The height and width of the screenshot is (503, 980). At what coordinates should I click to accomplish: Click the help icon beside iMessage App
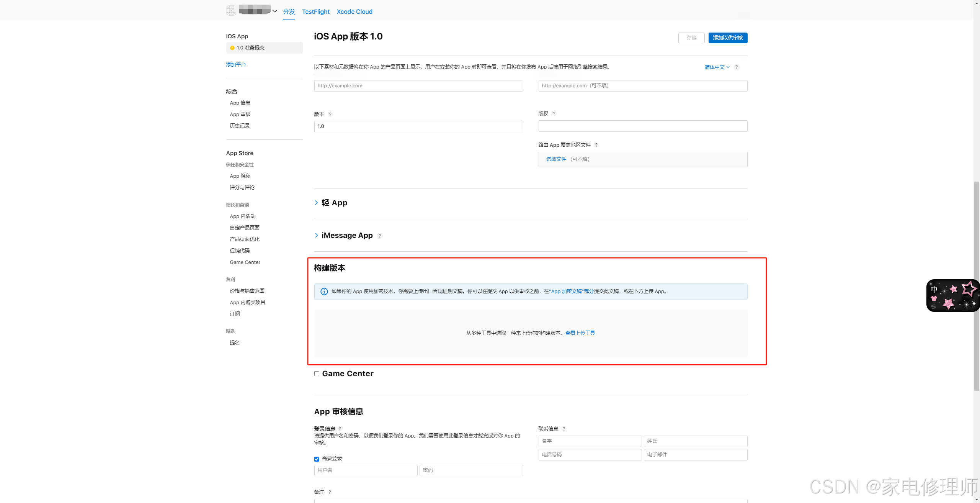click(x=379, y=236)
